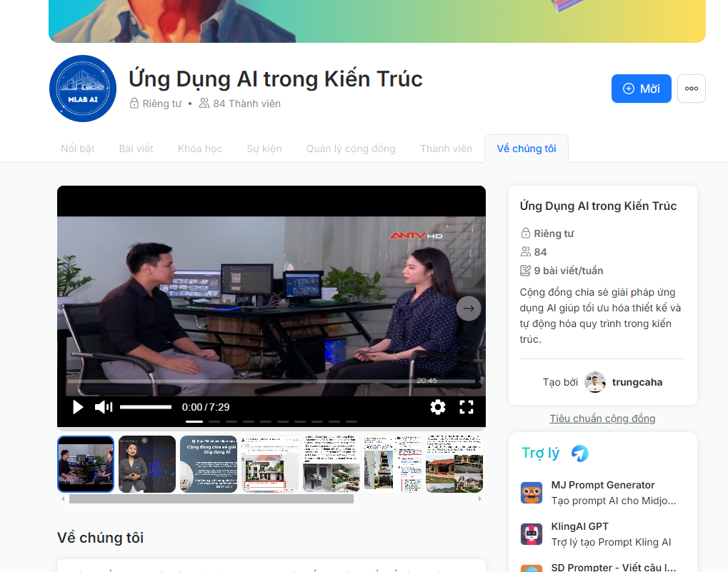Open the video settings gear

coord(437,407)
